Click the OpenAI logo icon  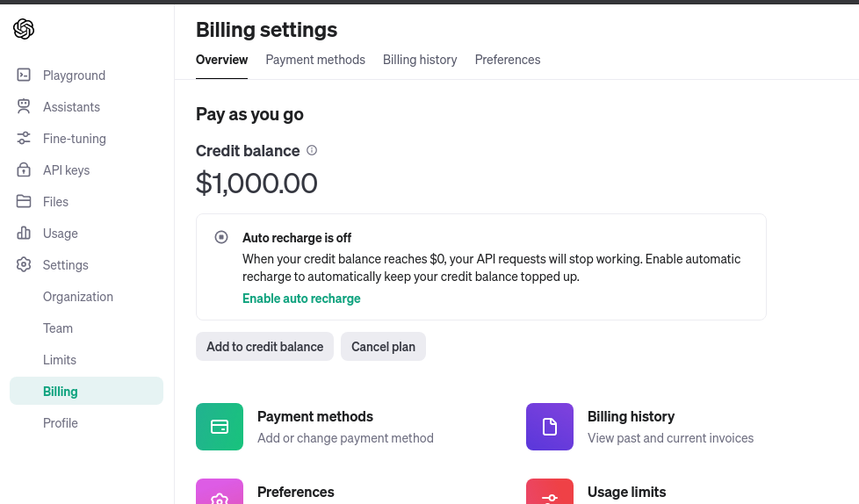click(24, 29)
